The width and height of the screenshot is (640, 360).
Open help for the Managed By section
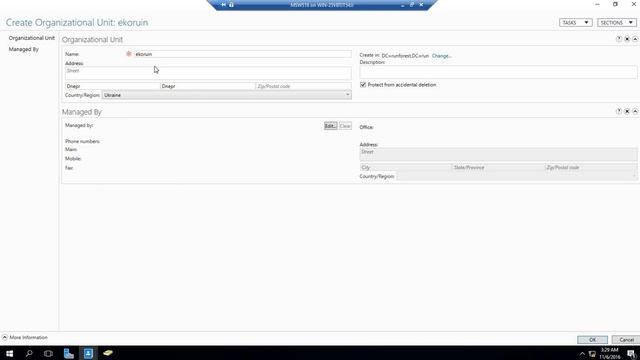click(619, 111)
